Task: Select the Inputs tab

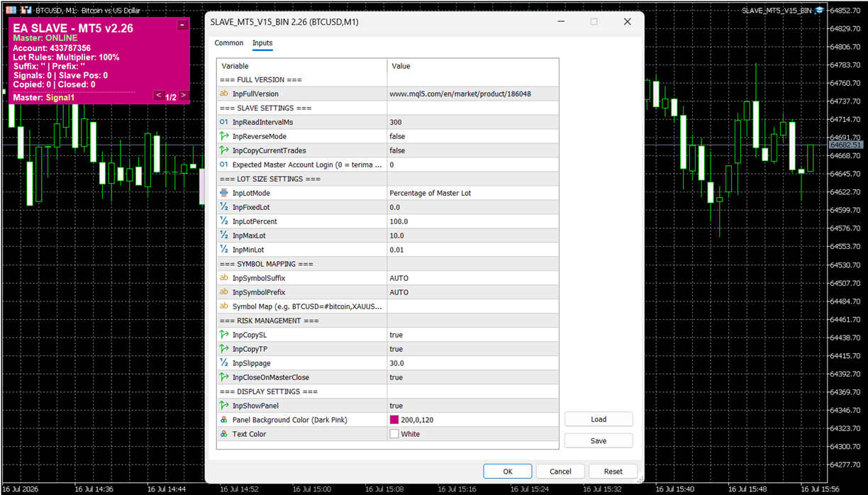Action: pyautogui.click(x=262, y=43)
